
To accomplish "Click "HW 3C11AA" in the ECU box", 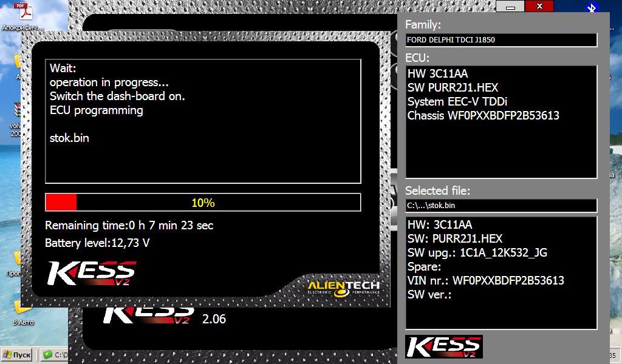I will 437,73.
